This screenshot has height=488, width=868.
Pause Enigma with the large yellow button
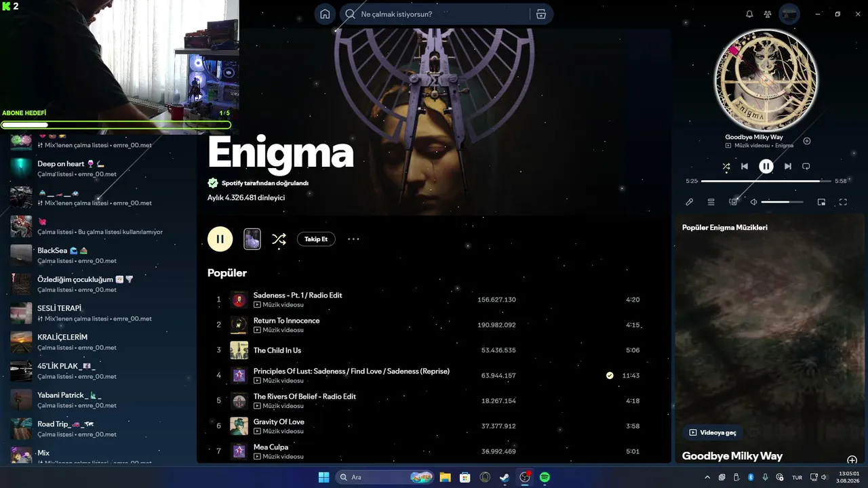[x=220, y=239]
